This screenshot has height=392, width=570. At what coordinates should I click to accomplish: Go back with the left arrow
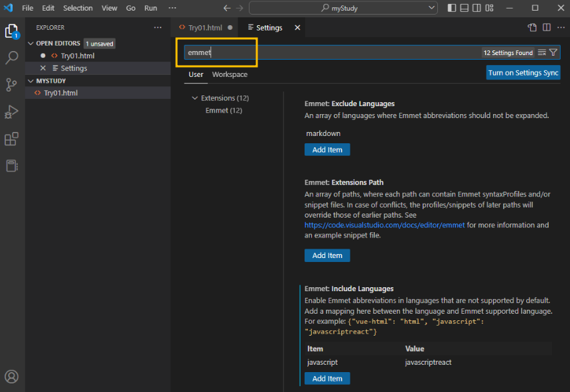tap(227, 8)
